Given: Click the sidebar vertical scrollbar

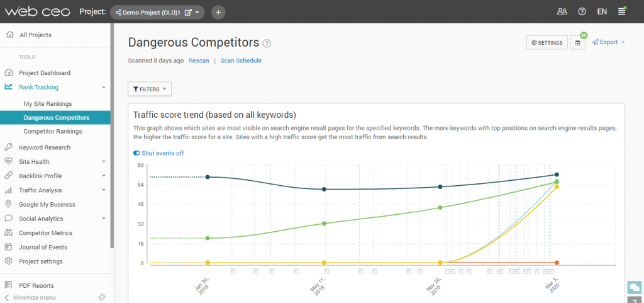Looking at the screenshot, I should pyautogui.click(x=112, y=135).
